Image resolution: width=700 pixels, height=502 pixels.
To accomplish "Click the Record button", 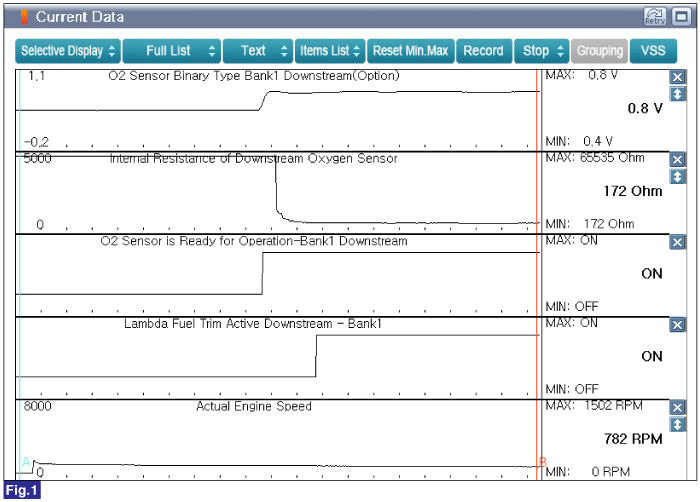I will pos(483,51).
